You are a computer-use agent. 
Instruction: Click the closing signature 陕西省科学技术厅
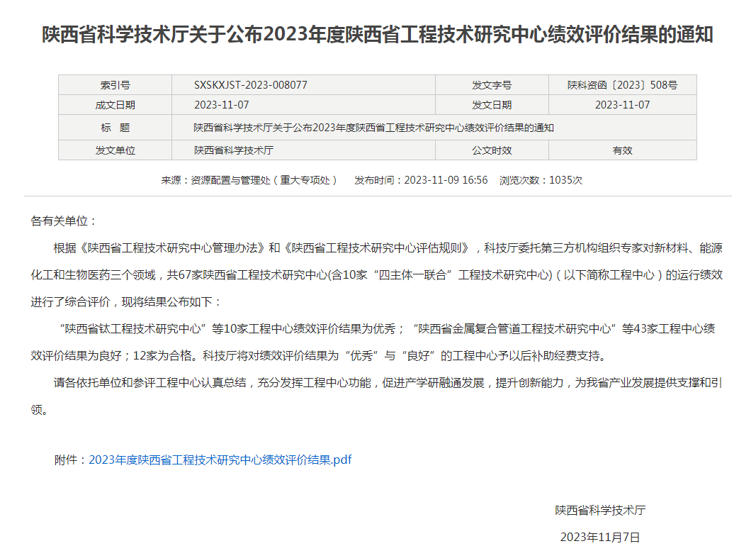(600, 510)
